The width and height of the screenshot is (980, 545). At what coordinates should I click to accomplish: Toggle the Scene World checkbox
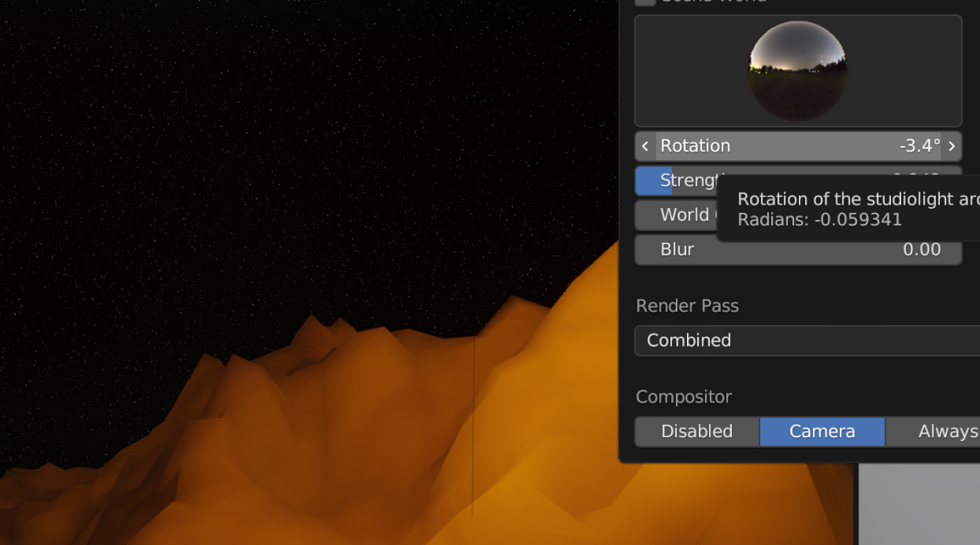tap(645, 1)
